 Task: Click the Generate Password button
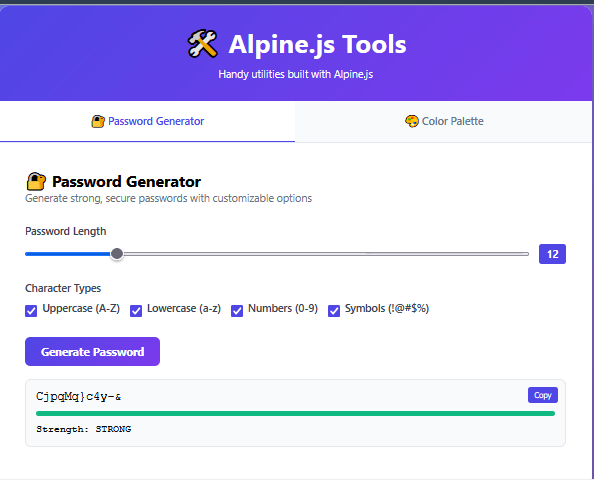pyautogui.click(x=92, y=352)
